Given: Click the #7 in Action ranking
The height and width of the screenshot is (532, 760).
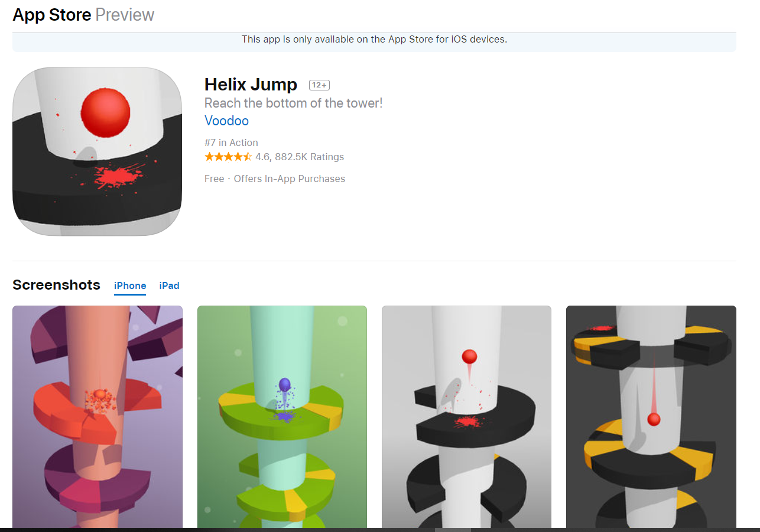Looking at the screenshot, I should tap(231, 142).
